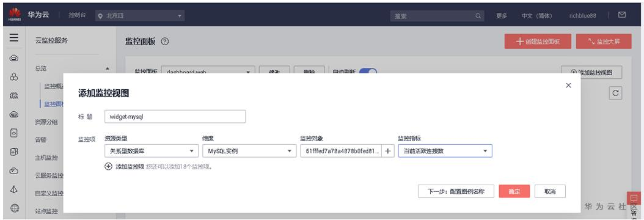
Task: Close the 添加监控视图 dialog with X
Action: click(568, 86)
